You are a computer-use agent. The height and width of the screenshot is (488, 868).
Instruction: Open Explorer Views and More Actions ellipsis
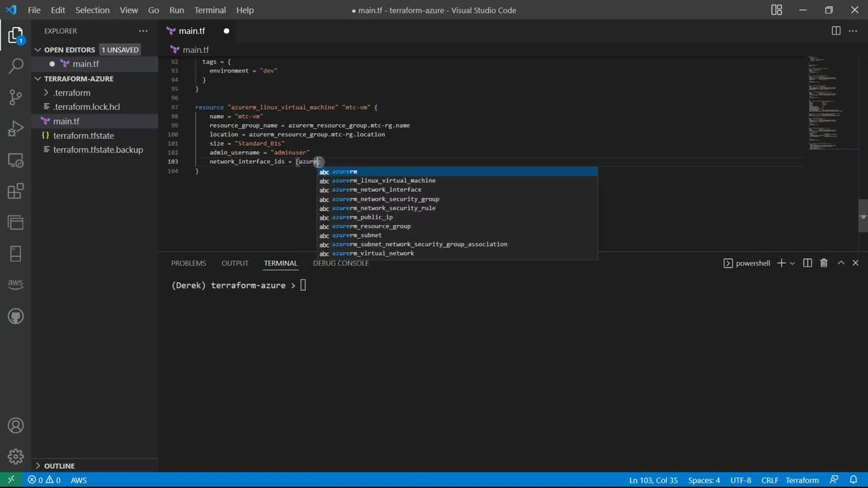143,30
